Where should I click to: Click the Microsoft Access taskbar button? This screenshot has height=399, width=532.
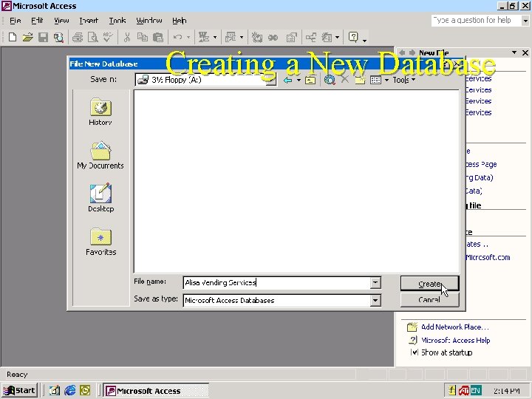click(x=156, y=391)
